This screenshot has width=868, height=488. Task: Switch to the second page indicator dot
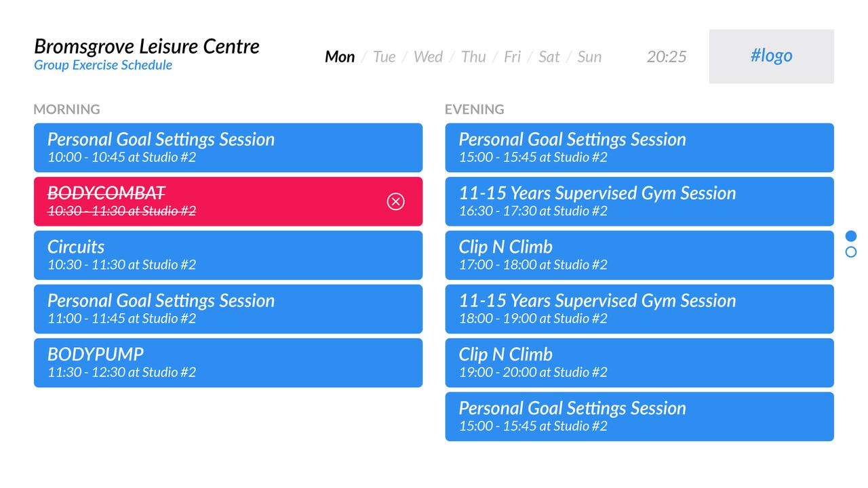pyautogui.click(x=851, y=252)
